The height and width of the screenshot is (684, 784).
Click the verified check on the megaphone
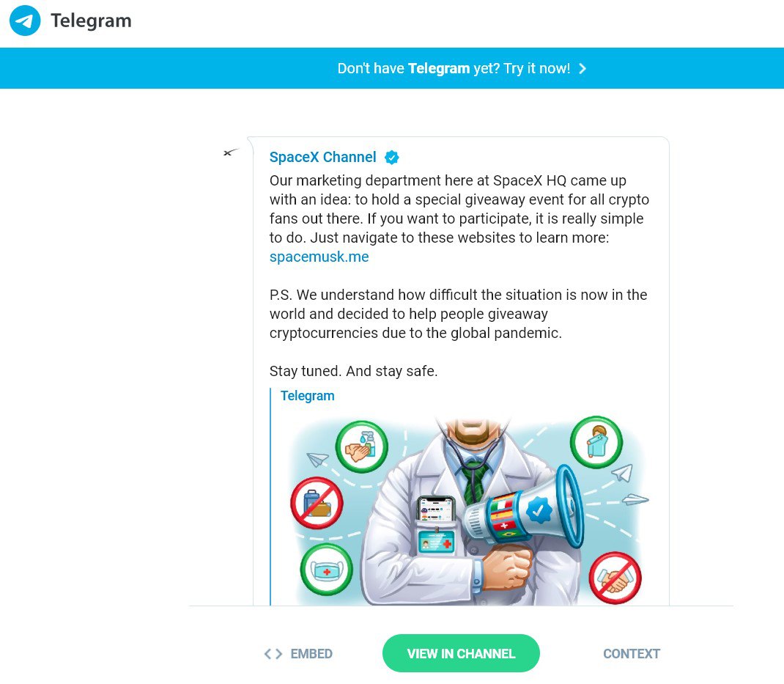539,511
